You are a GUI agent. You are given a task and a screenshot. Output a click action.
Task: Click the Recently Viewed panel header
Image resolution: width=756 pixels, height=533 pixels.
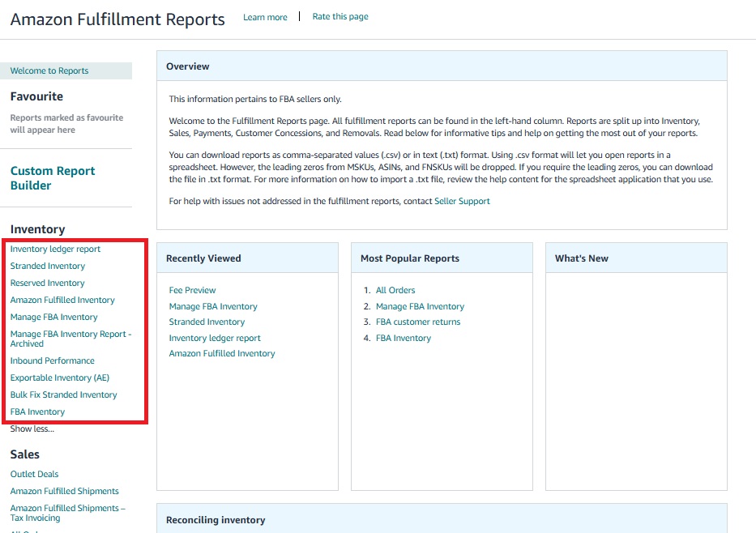[x=247, y=258]
